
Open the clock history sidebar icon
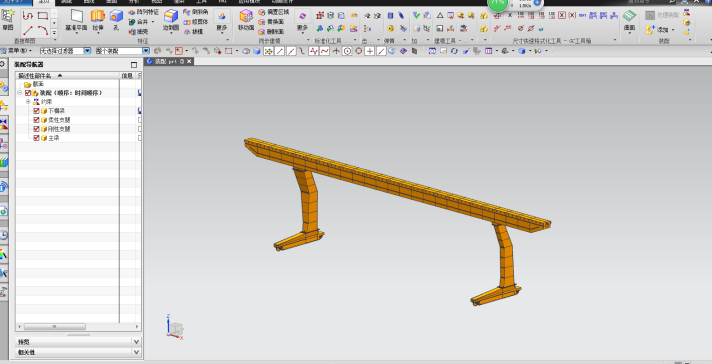tap(4, 235)
